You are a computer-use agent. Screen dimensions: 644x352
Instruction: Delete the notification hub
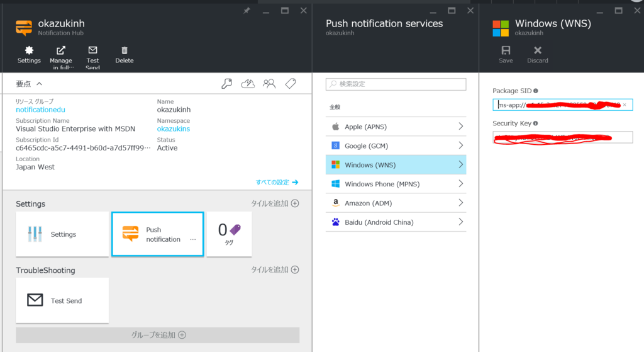pyautogui.click(x=125, y=55)
